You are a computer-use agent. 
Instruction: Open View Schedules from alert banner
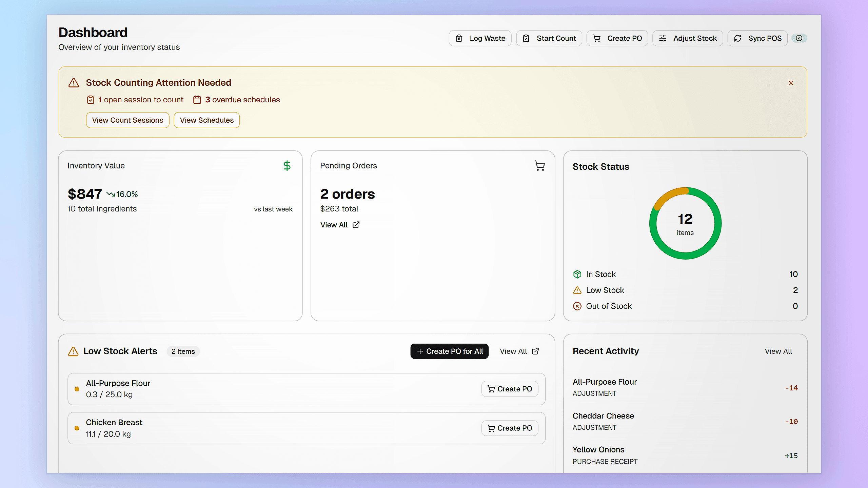[x=206, y=120]
